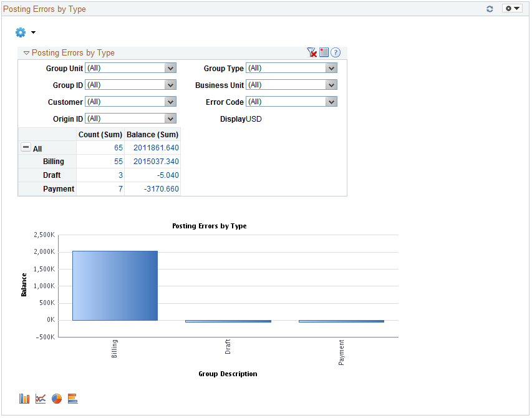The height and width of the screenshot is (418, 532).
Task: Open the Business Unit dropdown
Action: (x=291, y=85)
